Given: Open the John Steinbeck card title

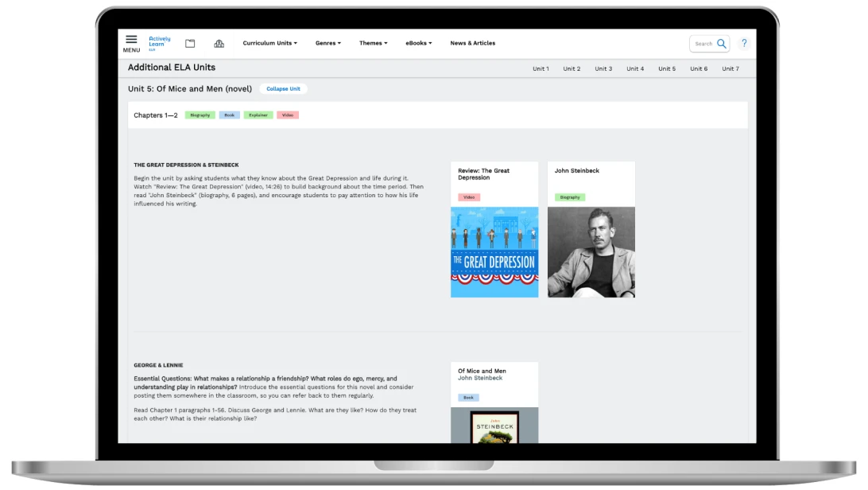Looking at the screenshot, I should 577,170.
